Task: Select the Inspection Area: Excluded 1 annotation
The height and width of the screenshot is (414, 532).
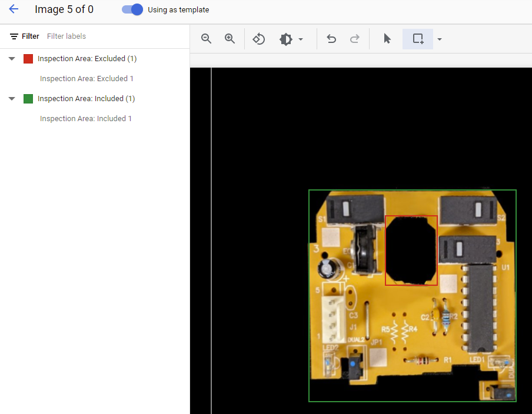Action: (87, 78)
